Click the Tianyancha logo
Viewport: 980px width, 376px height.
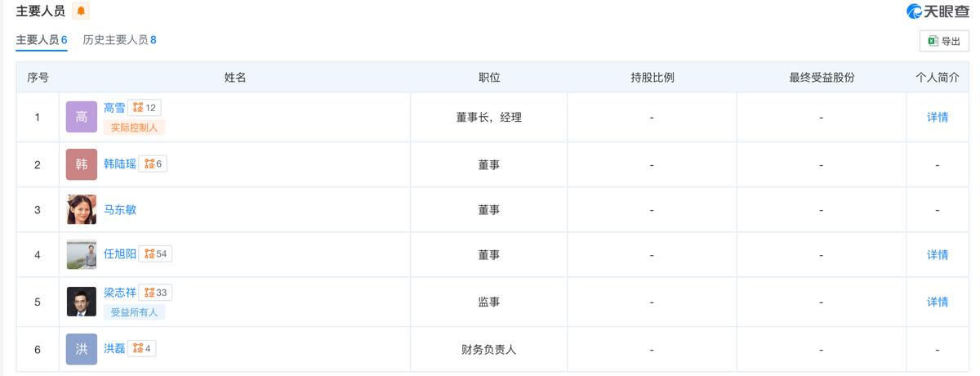coord(938,11)
